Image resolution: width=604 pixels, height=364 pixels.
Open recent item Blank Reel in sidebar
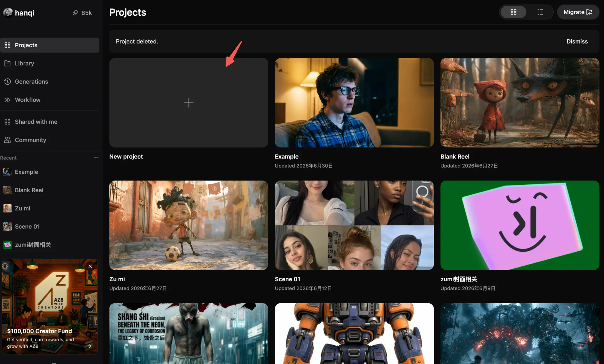tap(50, 190)
